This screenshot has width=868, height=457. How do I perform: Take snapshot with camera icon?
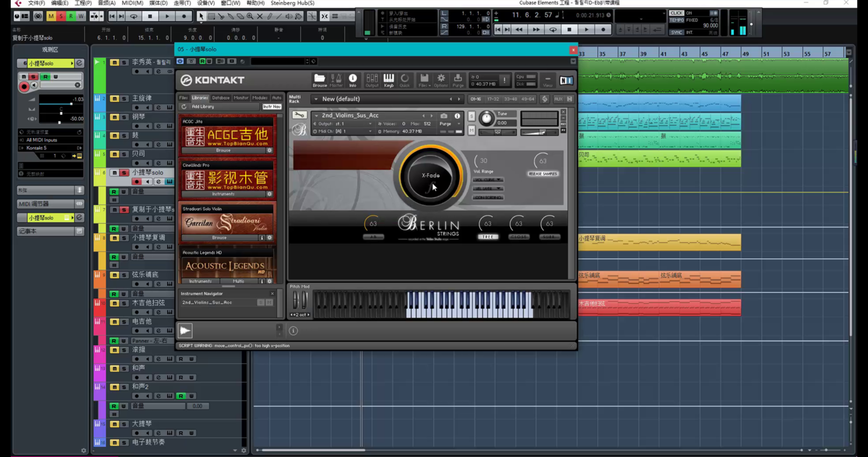pyautogui.click(x=444, y=116)
